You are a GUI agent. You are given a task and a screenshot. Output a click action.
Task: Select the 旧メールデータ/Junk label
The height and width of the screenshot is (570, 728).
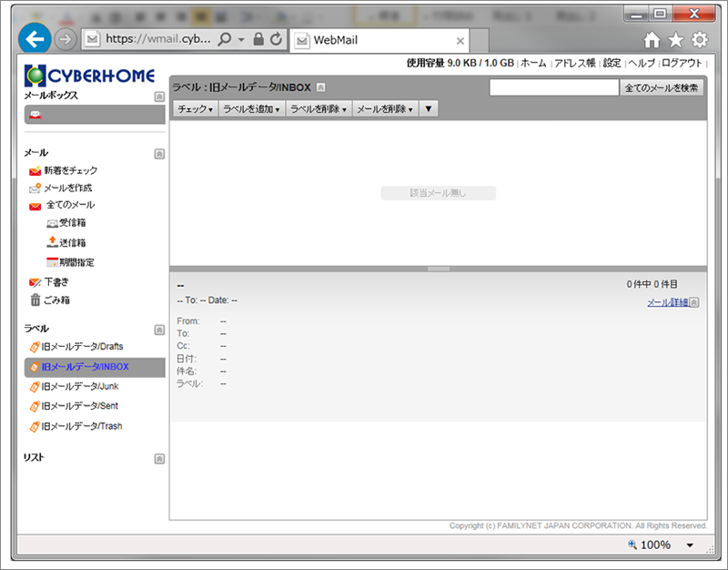(x=80, y=386)
